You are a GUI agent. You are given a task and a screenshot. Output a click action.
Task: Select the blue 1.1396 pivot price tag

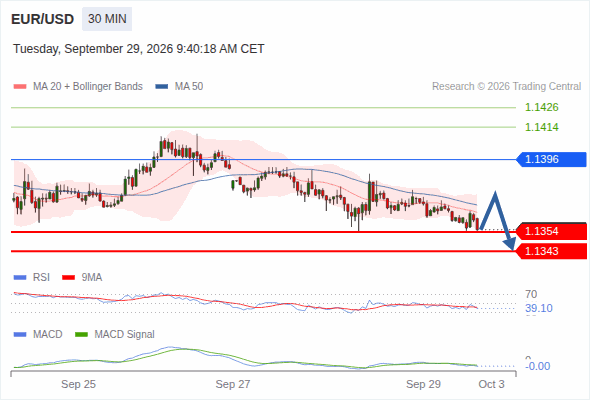[x=552, y=160]
